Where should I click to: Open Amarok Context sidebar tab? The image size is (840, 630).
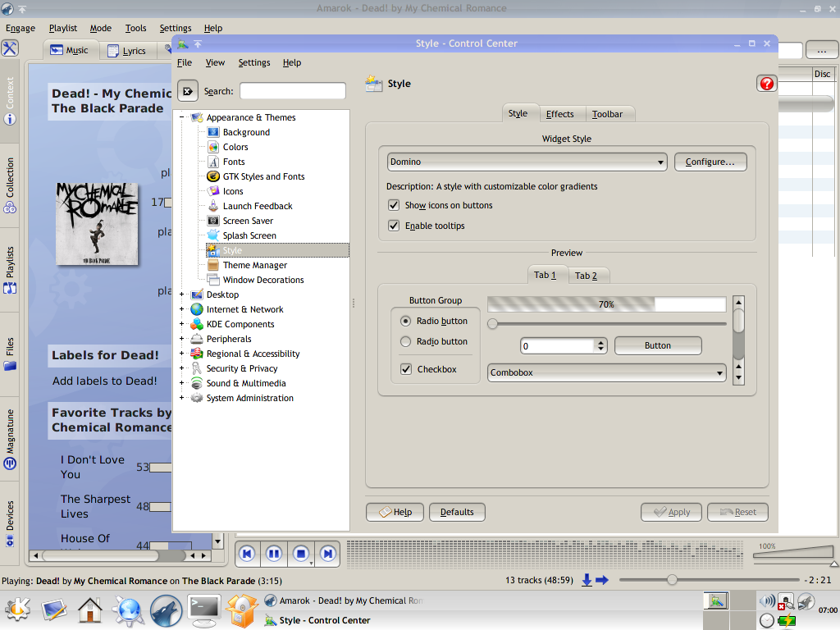(10, 101)
